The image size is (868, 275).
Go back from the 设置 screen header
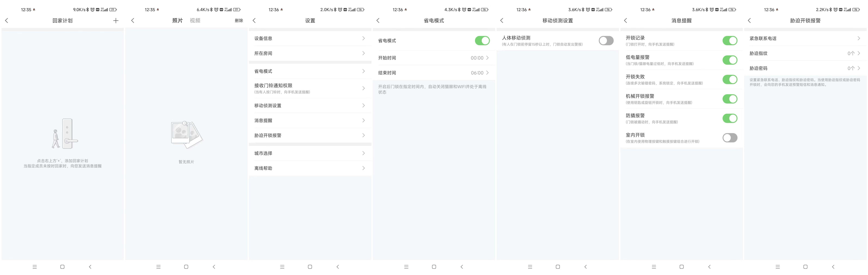click(x=254, y=21)
